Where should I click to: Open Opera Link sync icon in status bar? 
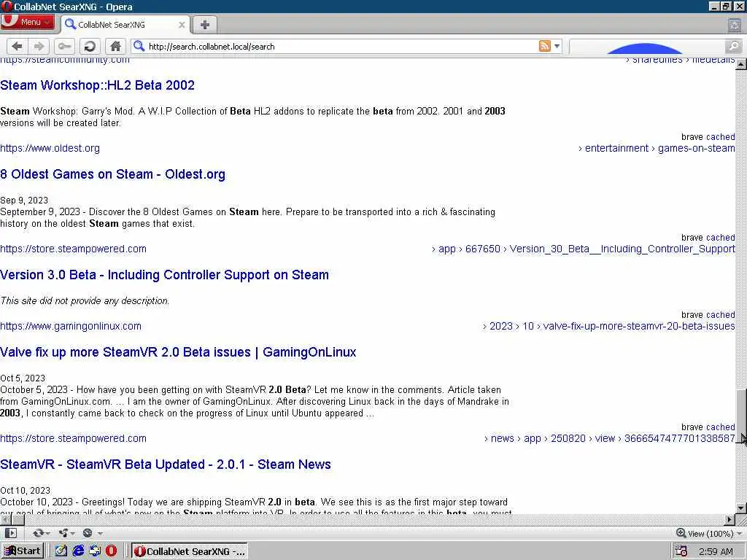coord(38,533)
